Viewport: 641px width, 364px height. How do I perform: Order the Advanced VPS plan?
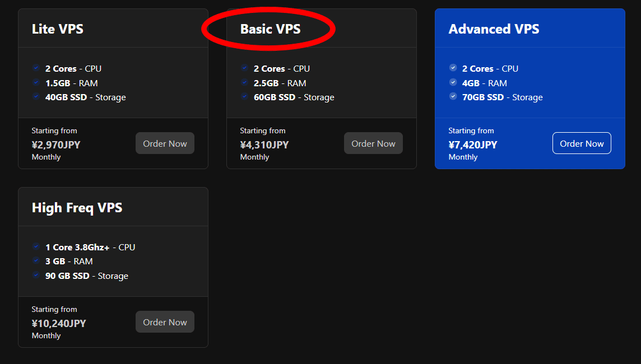(582, 143)
